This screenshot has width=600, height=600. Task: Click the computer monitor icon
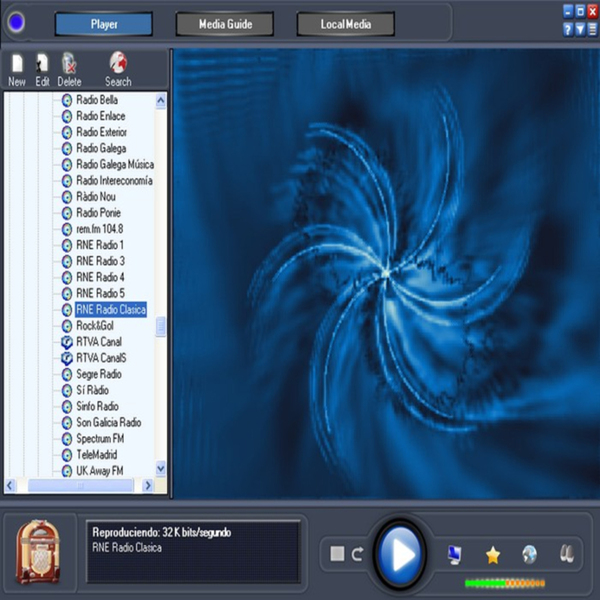tap(455, 554)
